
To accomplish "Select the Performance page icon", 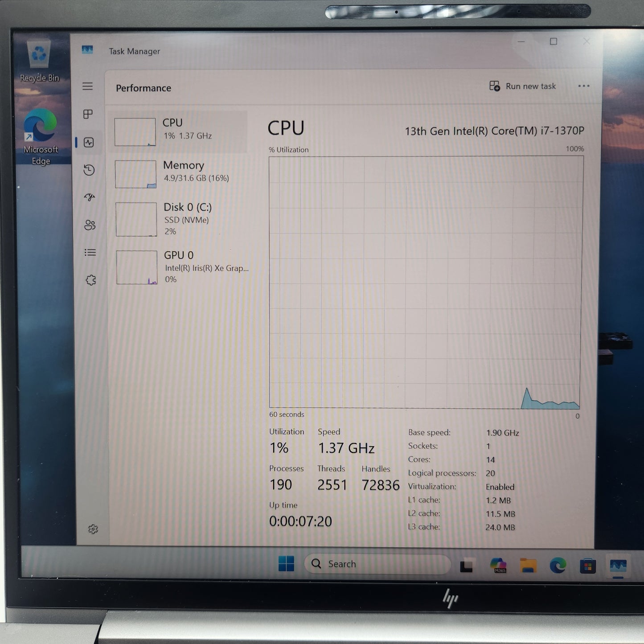I will (x=89, y=142).
